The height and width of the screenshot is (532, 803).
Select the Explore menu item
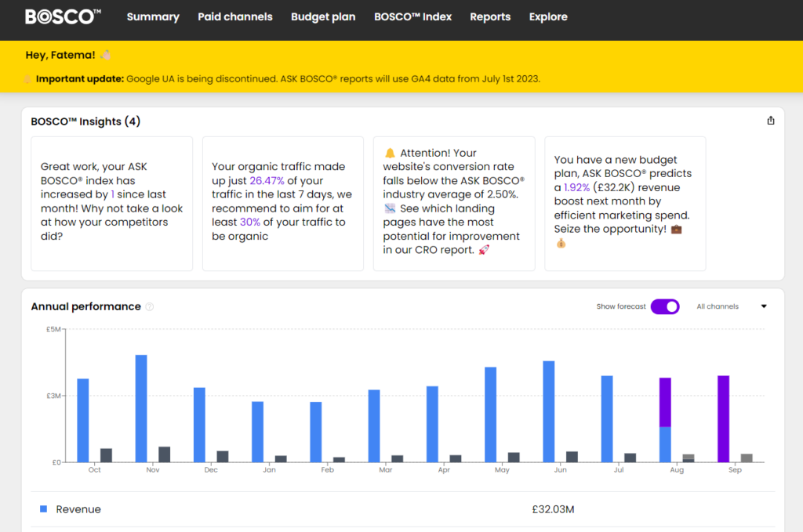548,16
